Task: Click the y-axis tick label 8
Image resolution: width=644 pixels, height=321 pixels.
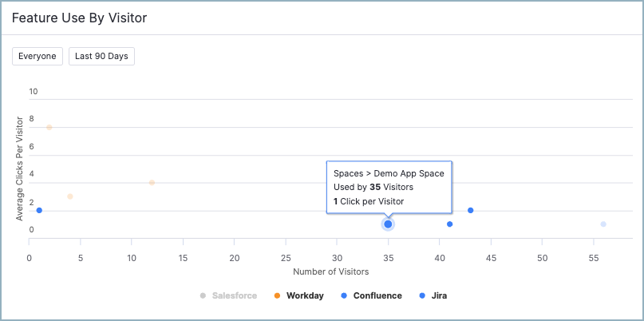Action: pyautogui.click(x=31, y=119)
